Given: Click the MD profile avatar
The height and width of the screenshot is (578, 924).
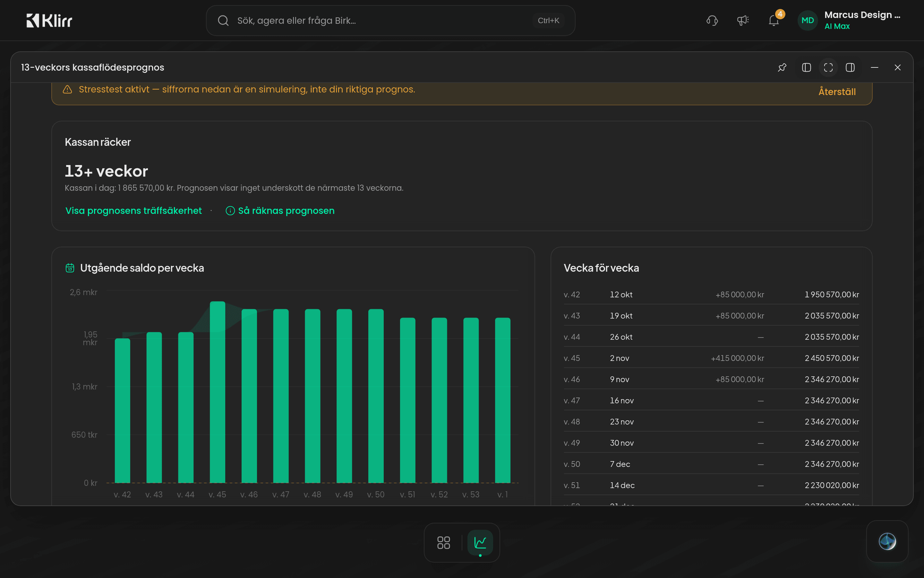Looking at the screenshot, I should [x=808, y=21].
